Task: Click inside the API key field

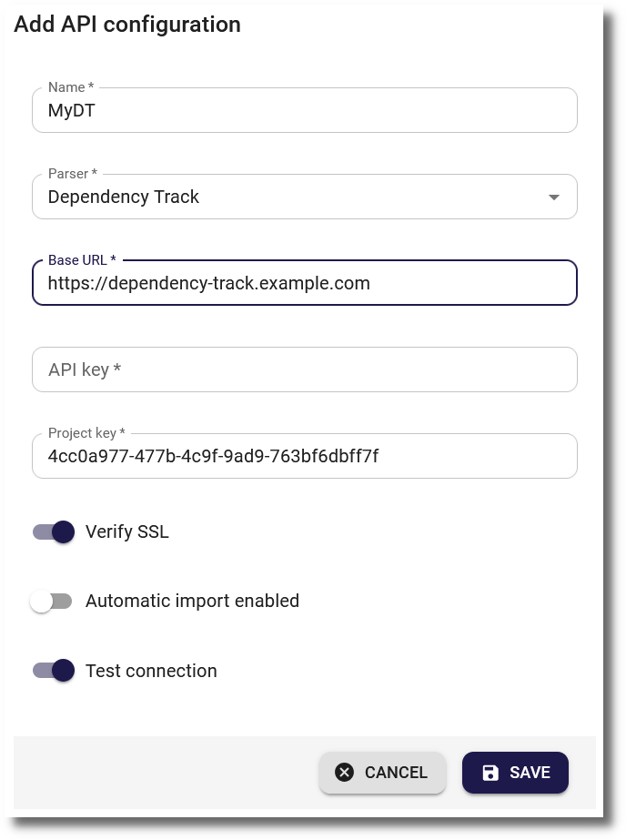Action: pos(305,369)
